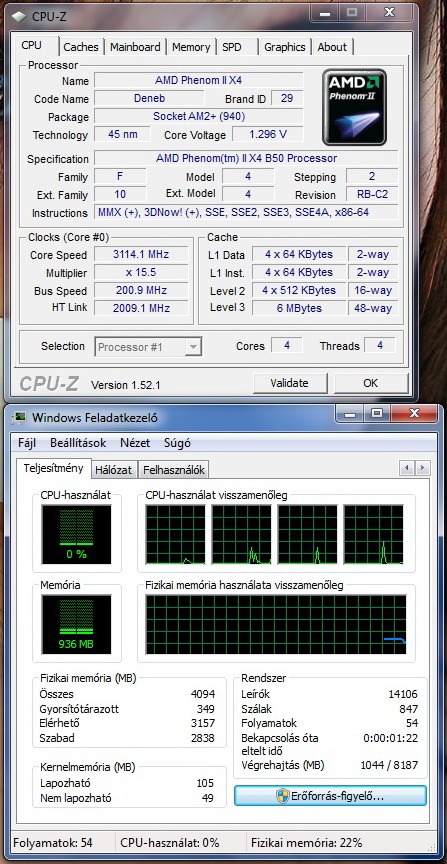Click the AMD Phenom II logo image
Viewport: 447px width, 864px height.
pos(354,107)
